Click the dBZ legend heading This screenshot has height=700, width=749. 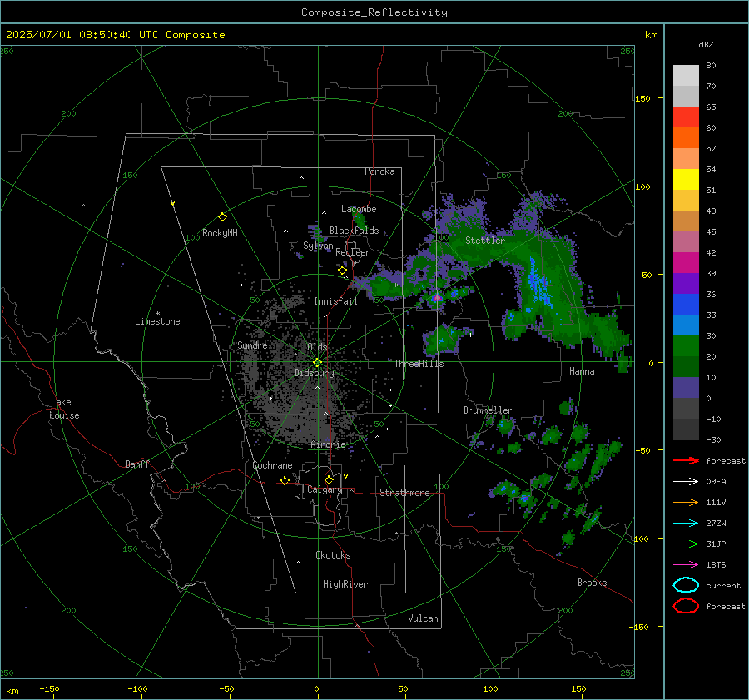706,45
